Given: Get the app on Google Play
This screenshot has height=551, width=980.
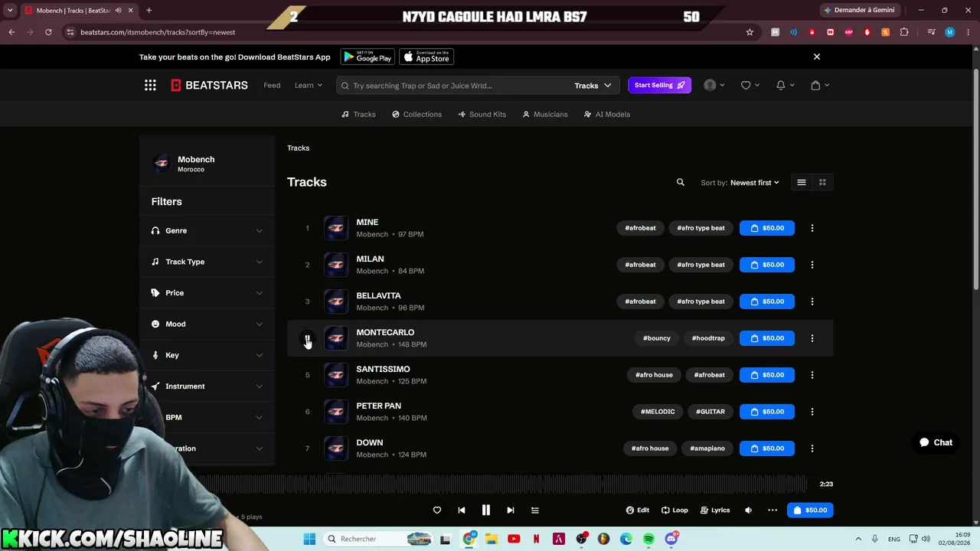Looking at the screenshot, I should (x=367, y=57).
